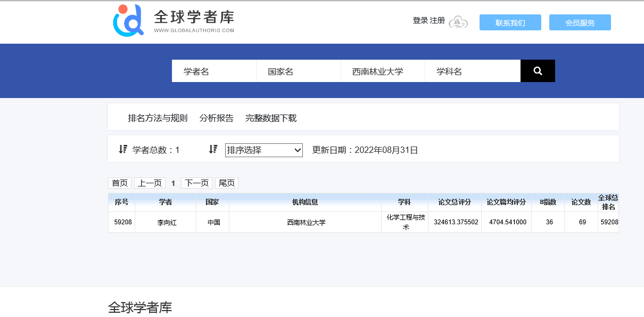Click the 全球学者库 logo icon

click(128, 21)
